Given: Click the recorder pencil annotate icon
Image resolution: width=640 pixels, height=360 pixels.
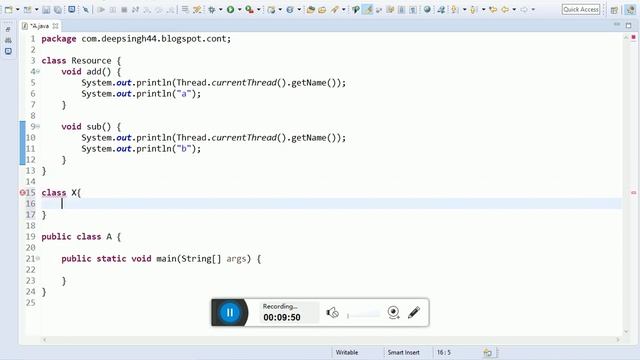Looking at the screenshot, I should [x=414, y=313].
